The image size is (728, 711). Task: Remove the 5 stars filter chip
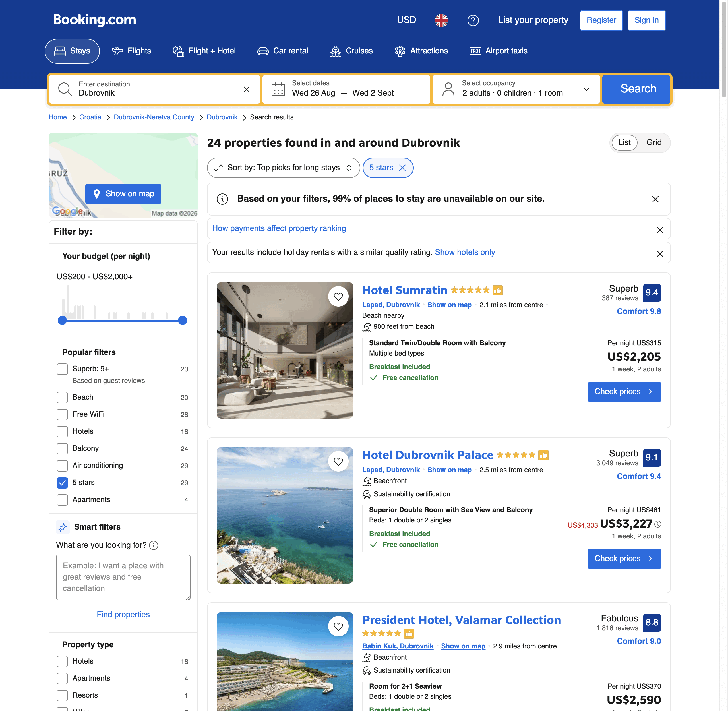pyautogui.click(x=402, y=168)
